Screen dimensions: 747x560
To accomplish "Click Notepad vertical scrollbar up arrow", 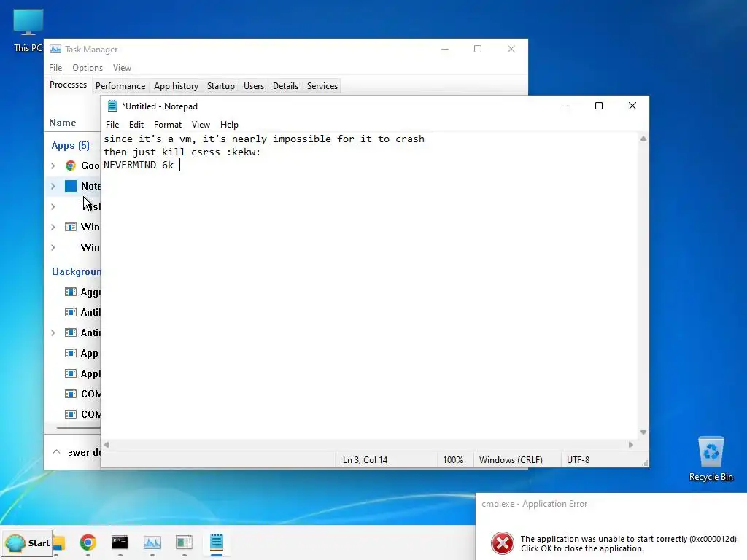I will (x=643, y=139).
